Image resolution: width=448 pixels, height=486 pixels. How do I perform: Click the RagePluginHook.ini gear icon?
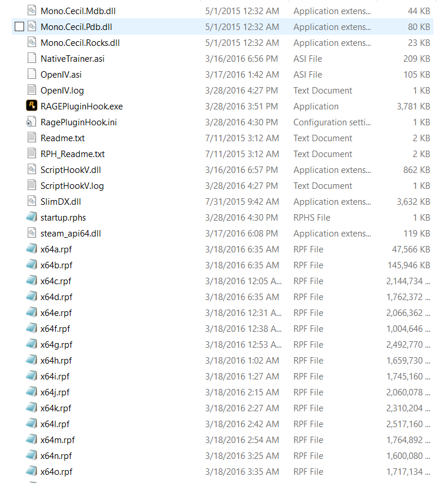tap(31, 122)
